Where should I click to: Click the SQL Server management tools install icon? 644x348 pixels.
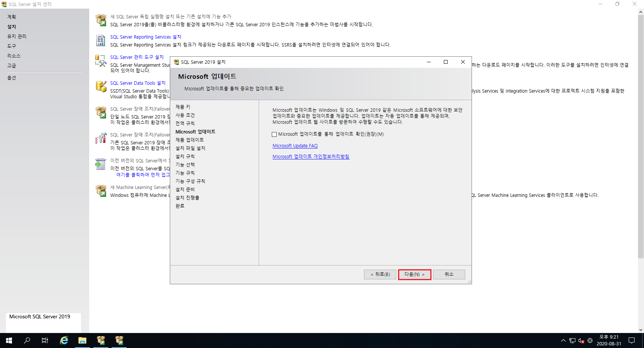[x=101, y=61]
